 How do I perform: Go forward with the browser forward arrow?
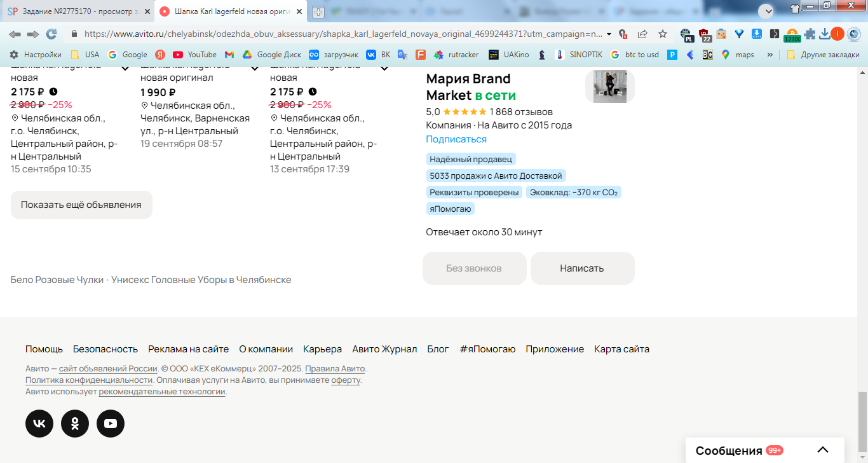coord(33,34)
